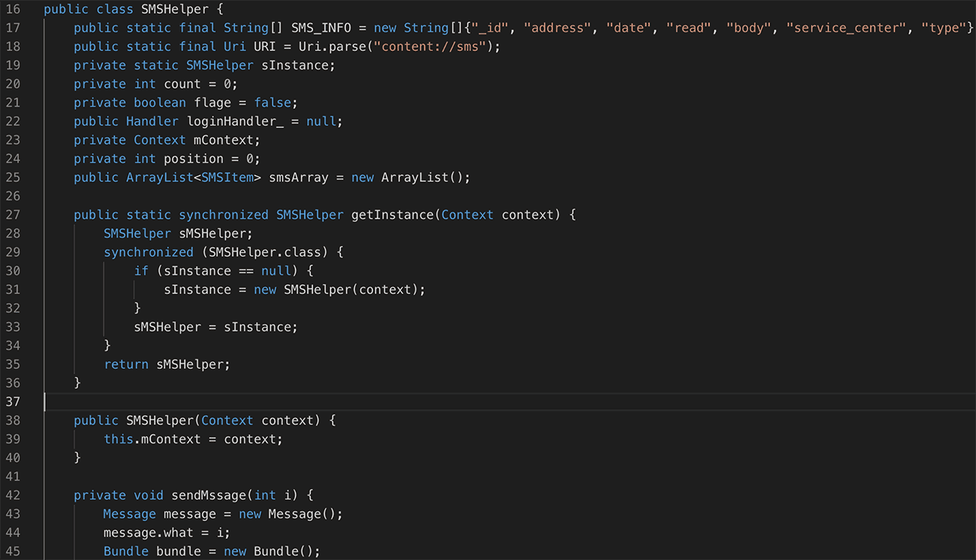Click the synchronized keyword on line 29
This screenshot has width=976, height=560.
pyautogui.click(x=148, y=252)
